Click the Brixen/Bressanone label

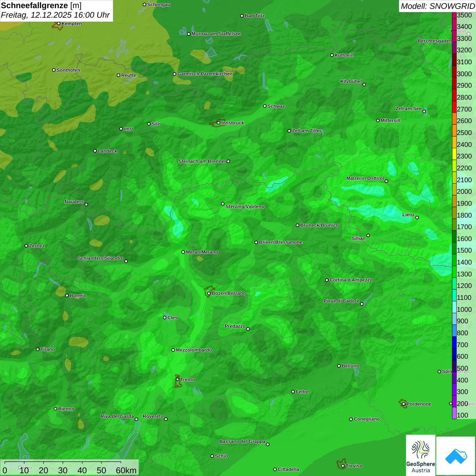coord(280,242)
